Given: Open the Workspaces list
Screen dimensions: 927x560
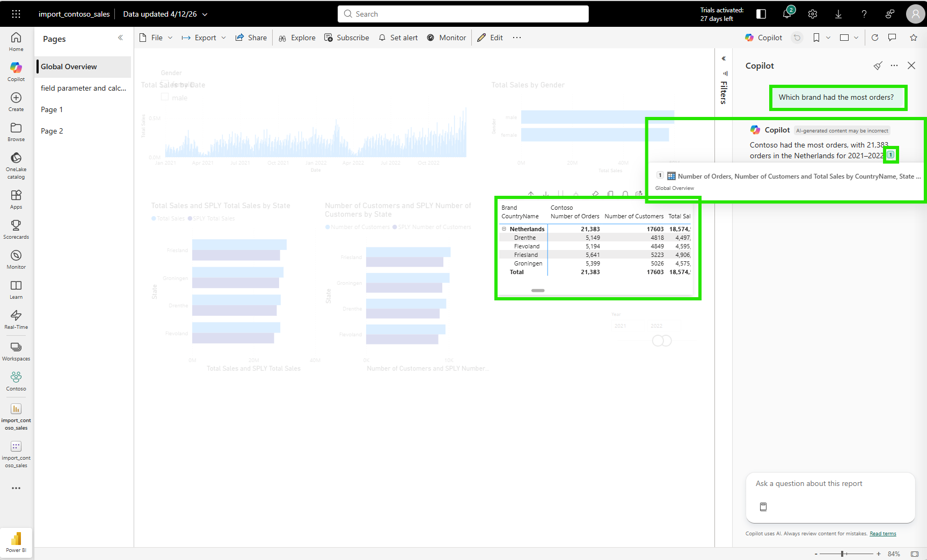Looking at the screenshot, I should (16, 351).
